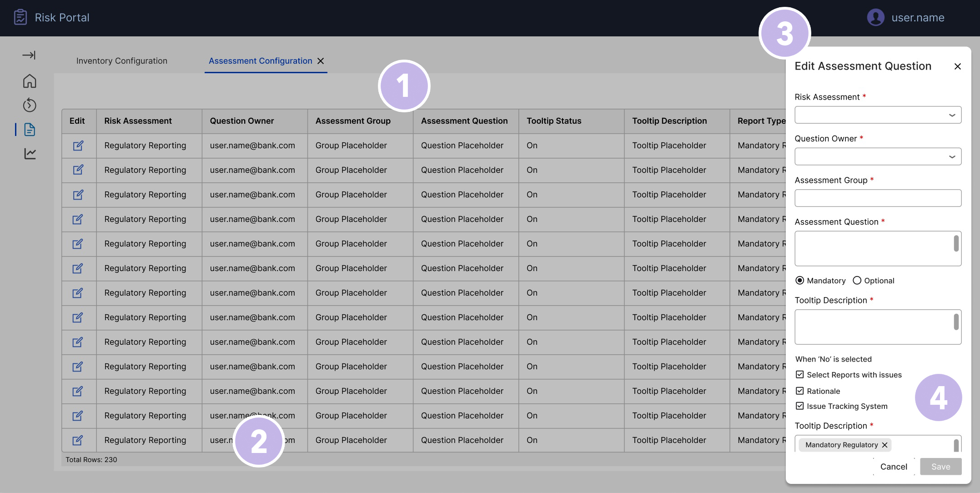The width and height of the screenshot is (980, 493).
Task: Toggle the Issue Tracking System checkbox
Action: coord(799,406)
